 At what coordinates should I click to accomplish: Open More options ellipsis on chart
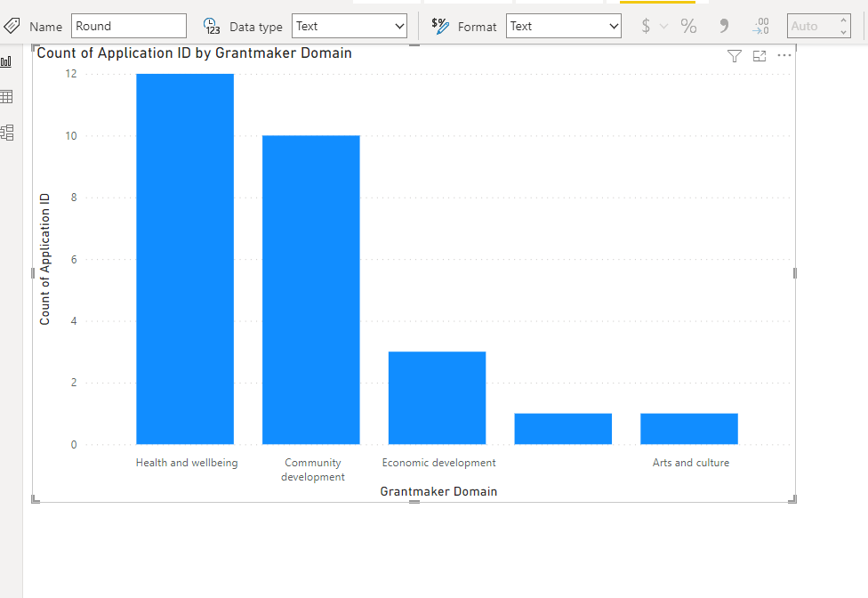point(784,56)
